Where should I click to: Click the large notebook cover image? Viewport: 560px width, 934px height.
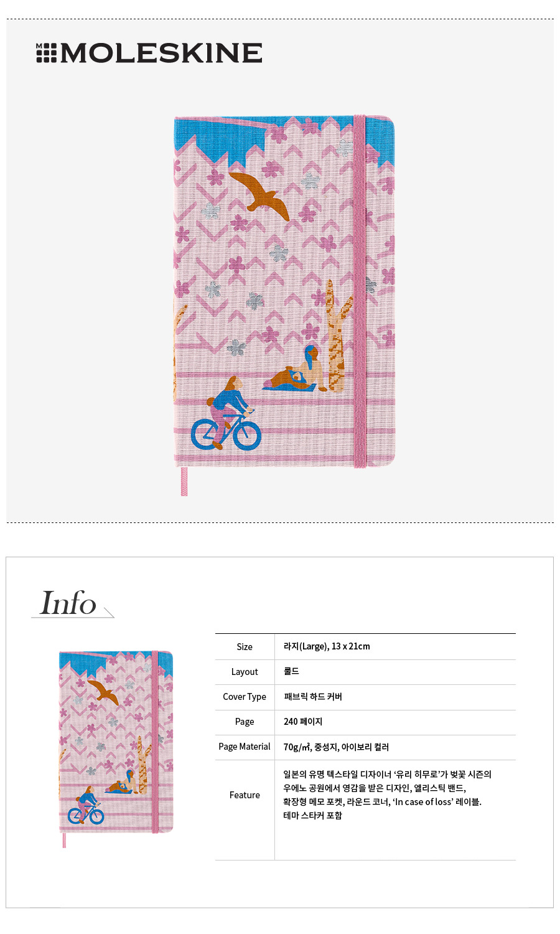click(x=284, y=291)
